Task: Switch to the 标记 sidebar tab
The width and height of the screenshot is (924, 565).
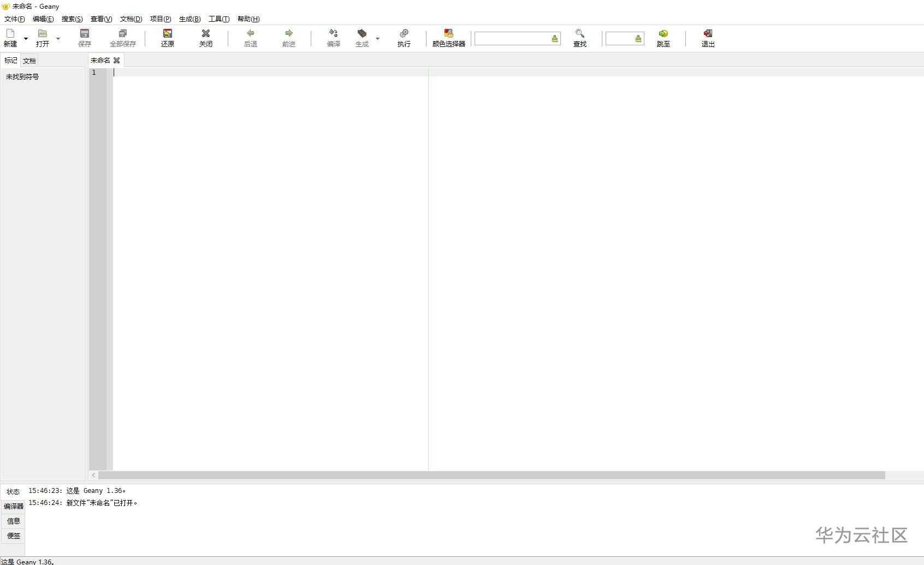Action: [x=11, y=61]
